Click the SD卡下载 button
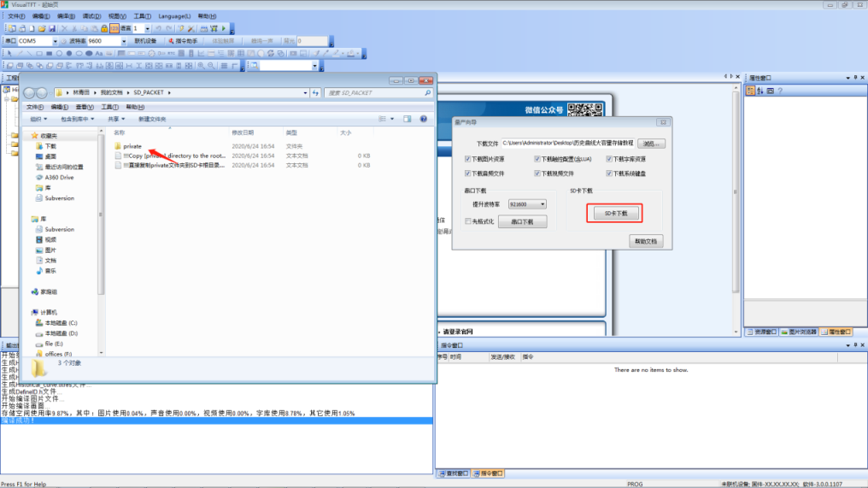 615,213
